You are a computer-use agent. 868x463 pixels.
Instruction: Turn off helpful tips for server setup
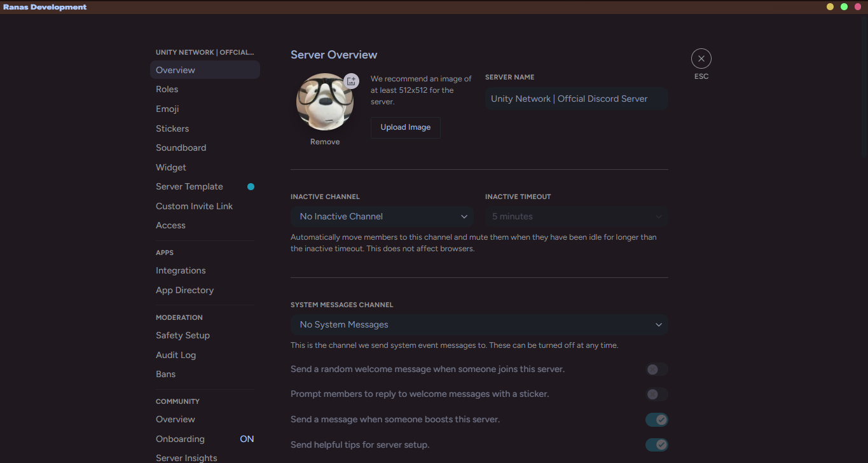[657, 445]
